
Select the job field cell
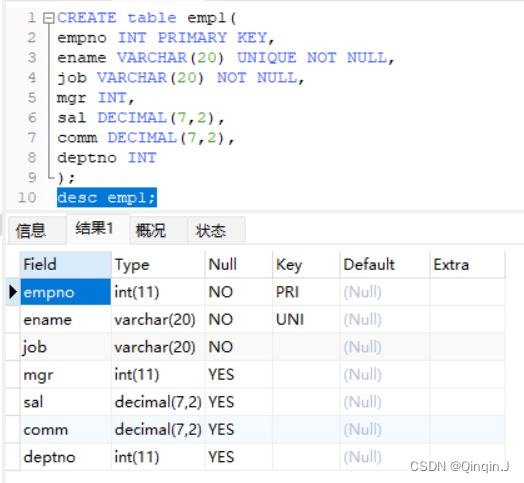[x=66, y=347]
